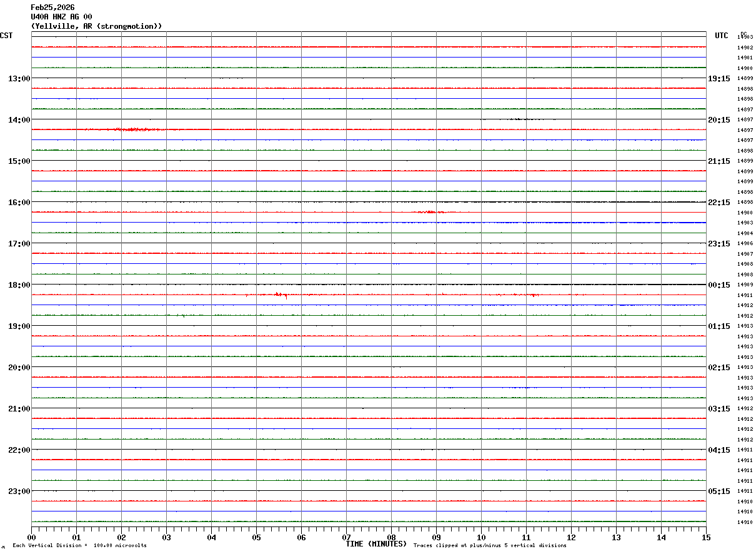Click the 00:15 UTC time label
756x554 pixels.
[719, 285]
